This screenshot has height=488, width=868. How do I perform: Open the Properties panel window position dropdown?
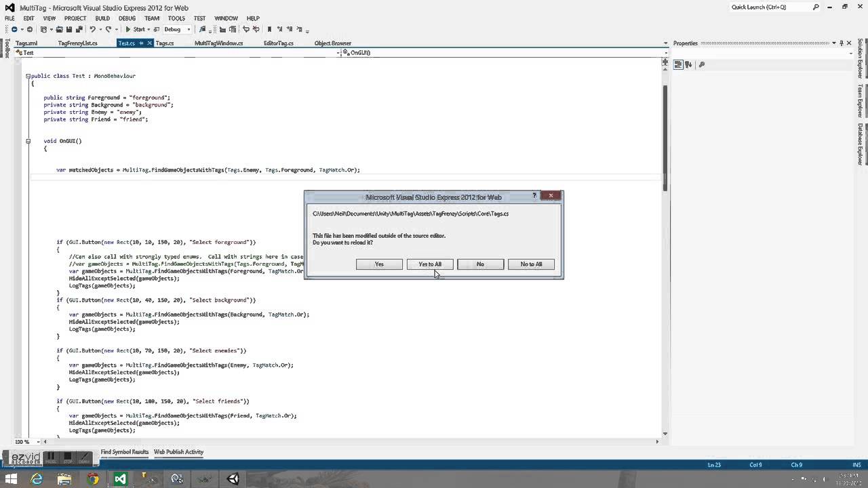[833, 43]
